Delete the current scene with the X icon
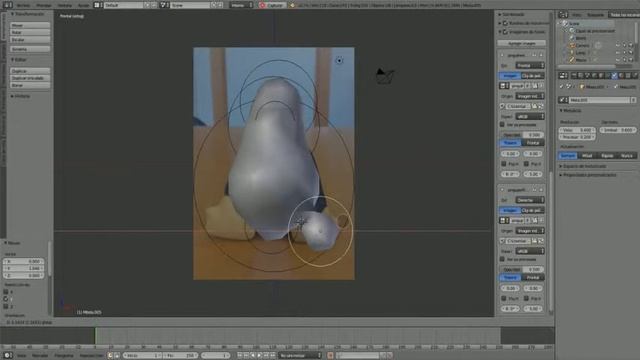This screenshot has height=360, width=640. click(221, 5)
